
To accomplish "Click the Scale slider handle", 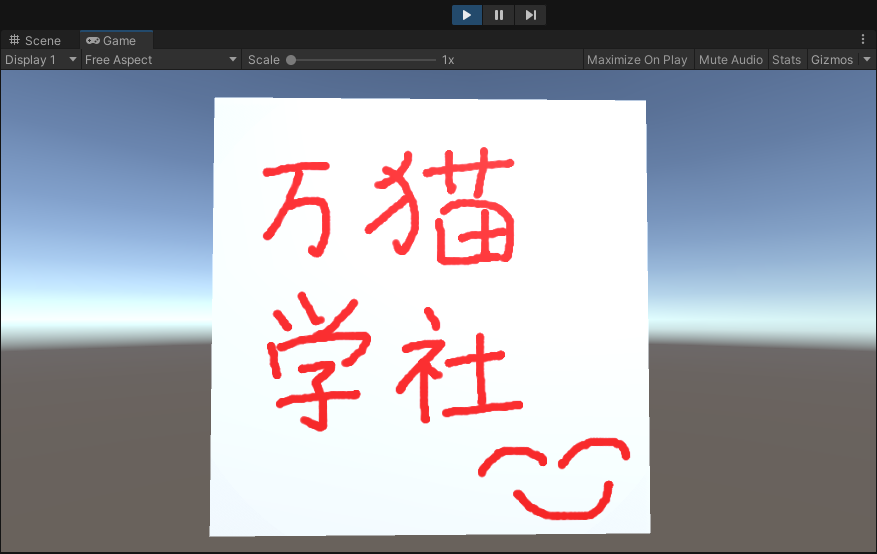I will (291, 60).
